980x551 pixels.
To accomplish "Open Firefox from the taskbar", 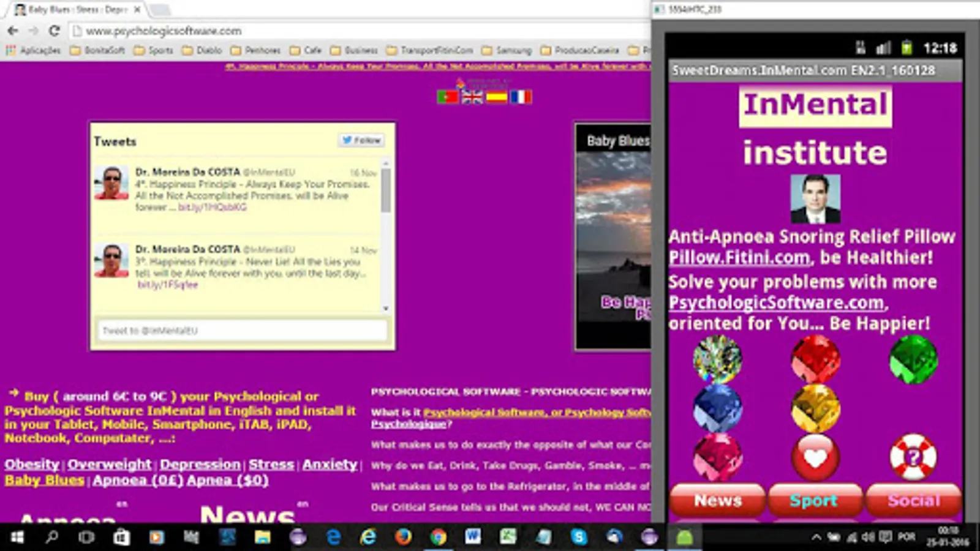I will click(403, 538).
